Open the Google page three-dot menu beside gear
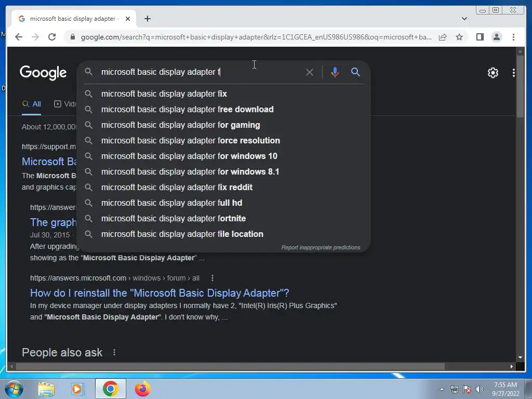Image resolution: width=532 pixels, height=399 pixels. point(514,73)
